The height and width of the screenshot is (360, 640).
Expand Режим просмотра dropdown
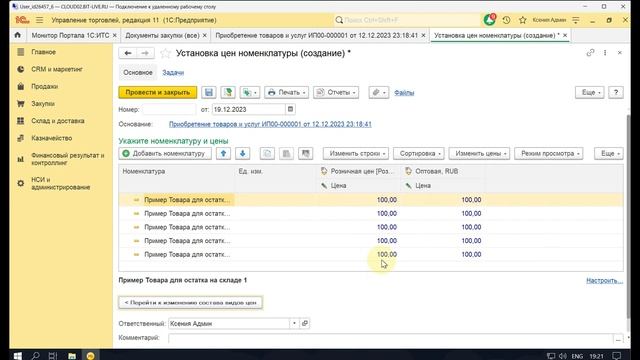[x=549, y=153]
